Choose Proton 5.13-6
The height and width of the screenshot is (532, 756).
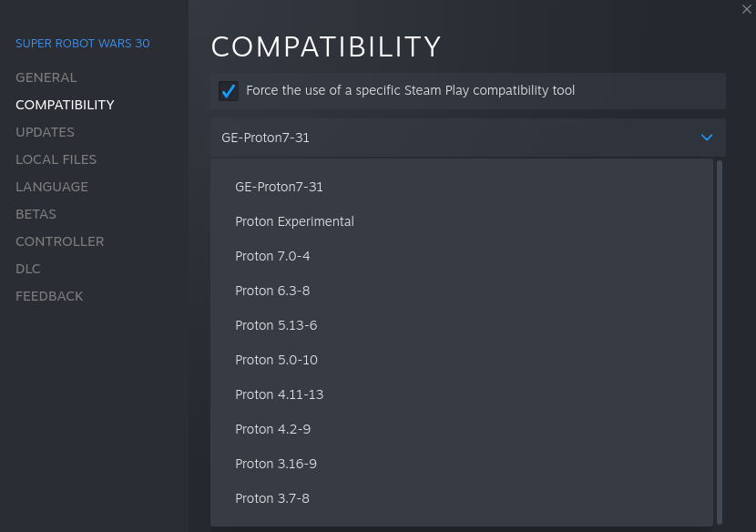click(x=276, y=325)
